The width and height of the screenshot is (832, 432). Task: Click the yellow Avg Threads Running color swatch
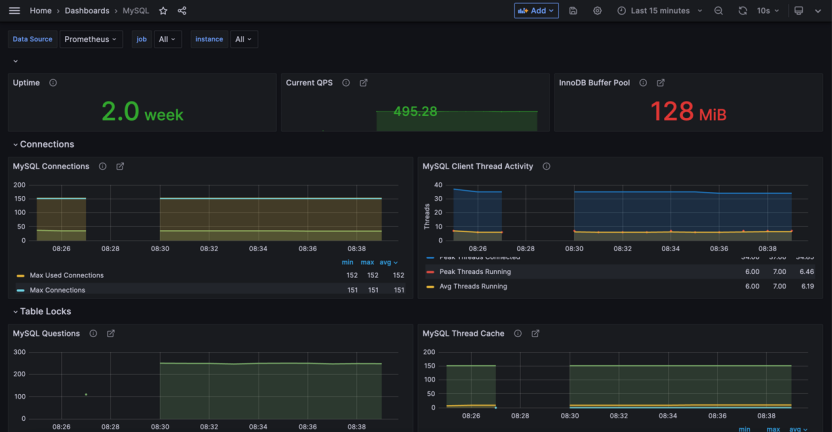click(x=430, y=287)
